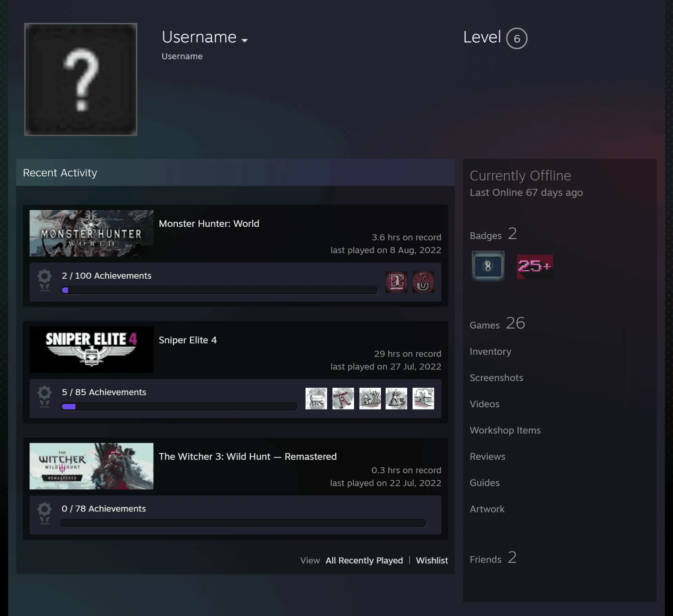Viewport: 673px width, 616px height.
Task: Click the fourth Sniper Elite 4 achievement icon
Action: [396, 398]
